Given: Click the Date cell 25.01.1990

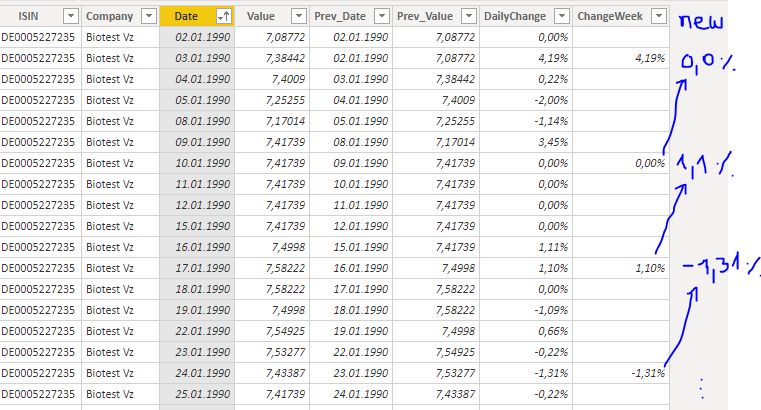Looking at the screenshot, I should [197, 394].
